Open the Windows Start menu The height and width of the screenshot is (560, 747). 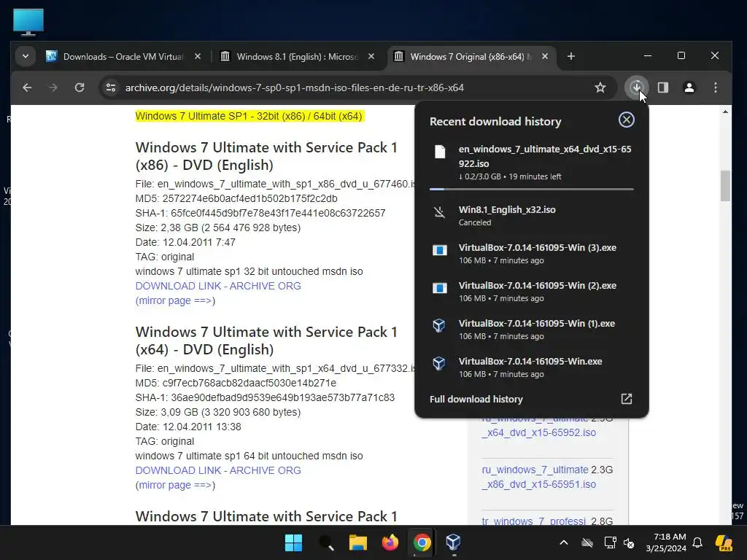pos(293,542)
